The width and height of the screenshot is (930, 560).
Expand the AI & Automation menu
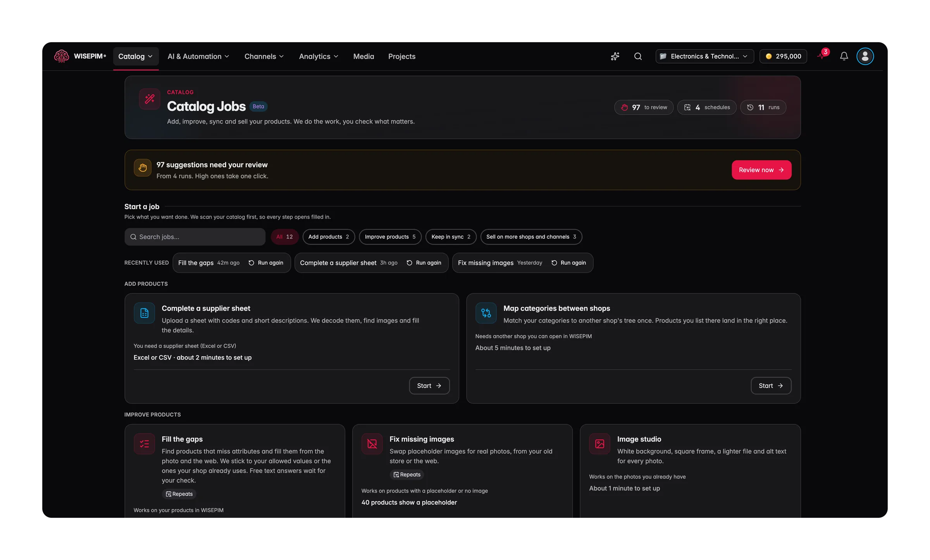click(x=198, y=57)
